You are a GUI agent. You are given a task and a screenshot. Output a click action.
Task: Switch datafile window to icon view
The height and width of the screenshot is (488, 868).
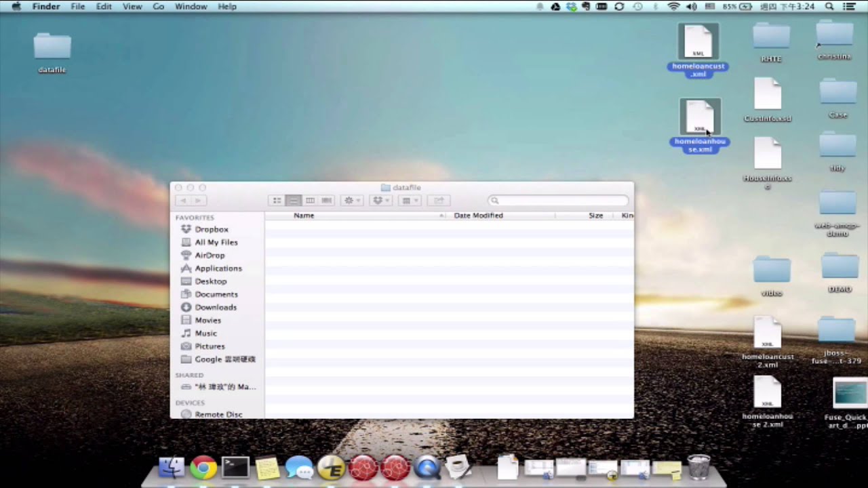click(277, 201)
